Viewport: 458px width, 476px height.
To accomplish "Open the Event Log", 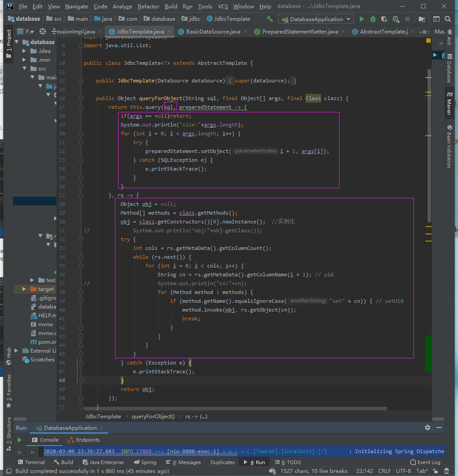I will pos(425,462).
